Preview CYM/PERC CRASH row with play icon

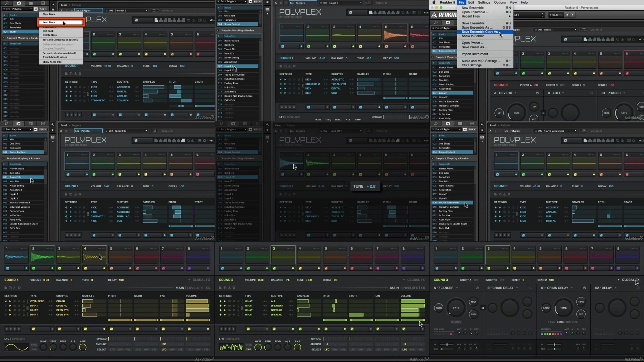[x=10, y=301]
